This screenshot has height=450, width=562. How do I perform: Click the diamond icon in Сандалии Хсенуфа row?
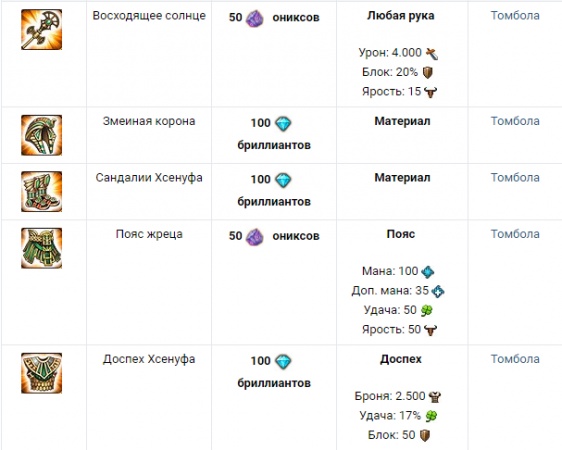pos(283,180)
